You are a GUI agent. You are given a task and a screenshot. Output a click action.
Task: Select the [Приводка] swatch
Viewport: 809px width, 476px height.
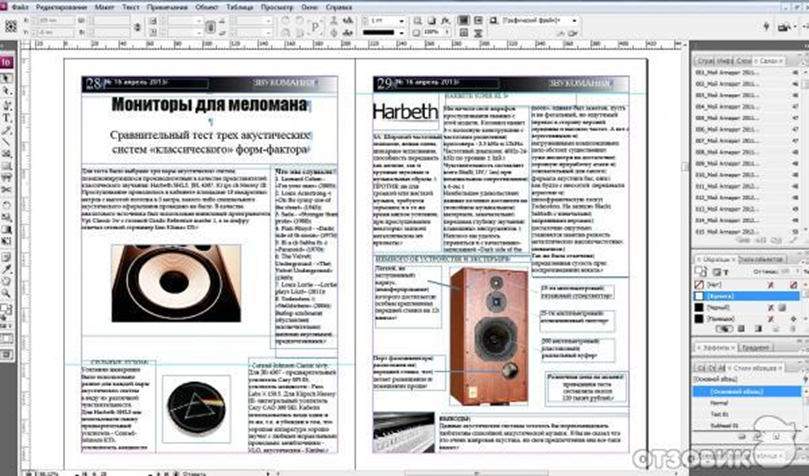pos(747,319)
